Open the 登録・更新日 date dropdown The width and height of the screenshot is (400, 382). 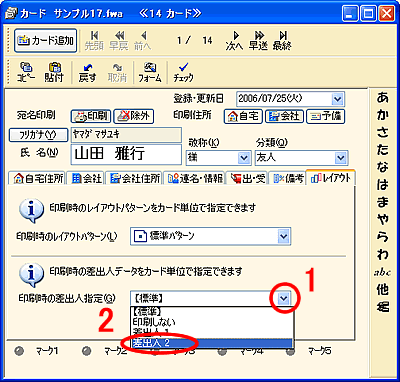click(337, 99)
